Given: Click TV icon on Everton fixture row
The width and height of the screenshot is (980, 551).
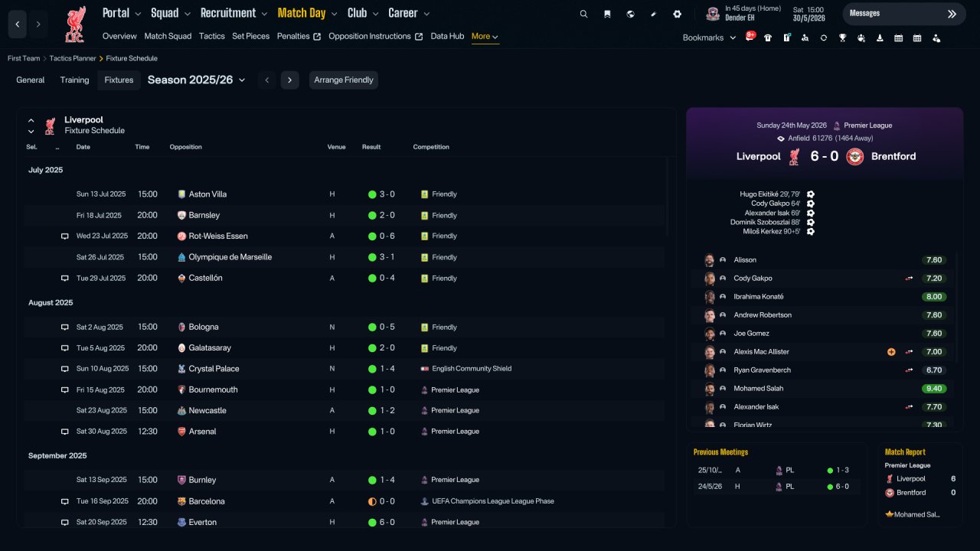Looking at the screenshot, I should tap(65, 523).
